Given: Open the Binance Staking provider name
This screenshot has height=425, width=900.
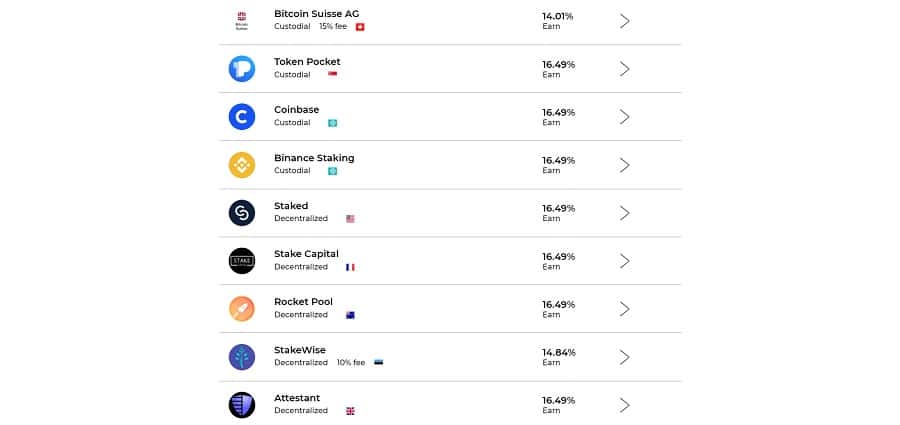Looking at the screenshot, I should click(x=314, y=158).
